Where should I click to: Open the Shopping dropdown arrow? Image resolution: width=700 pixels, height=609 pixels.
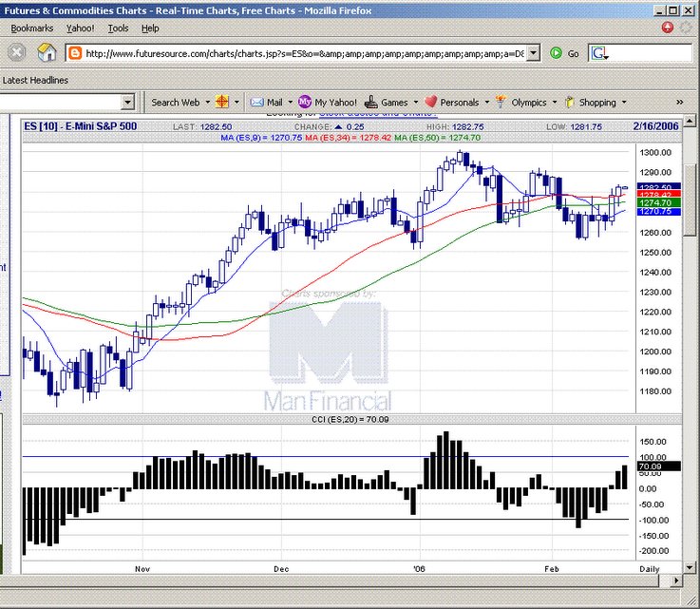click(624, 103)
